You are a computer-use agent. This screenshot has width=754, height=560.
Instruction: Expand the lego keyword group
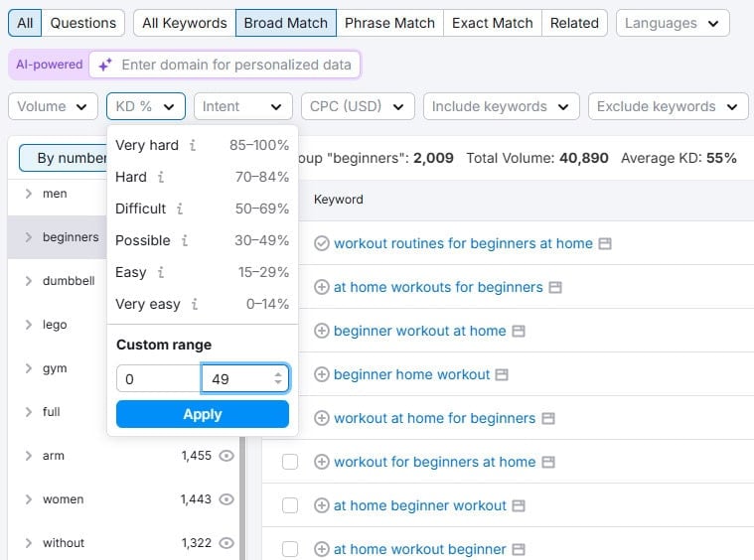29,325
